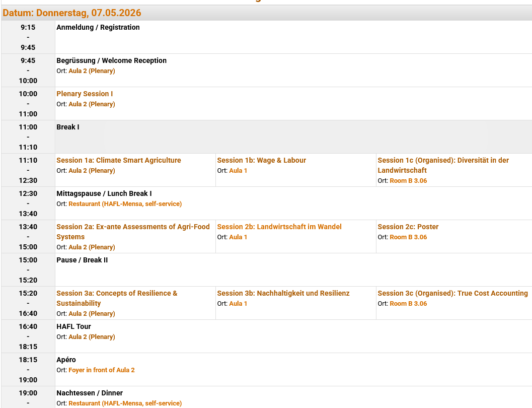The width and height of the screenshot is (532, 408).
Task: Click Aula 2 location under HAFL Tour
Action: 92,337
